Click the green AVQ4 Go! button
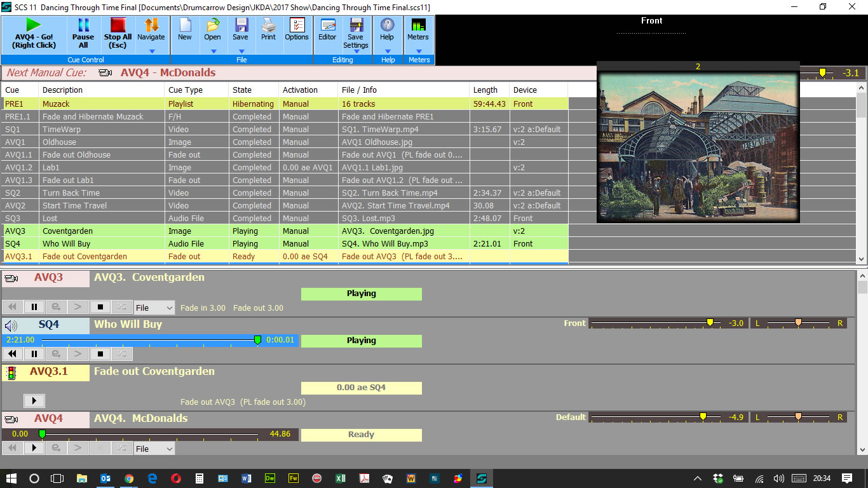This screenshot has width=868, height=488. (x=34, y=33)
